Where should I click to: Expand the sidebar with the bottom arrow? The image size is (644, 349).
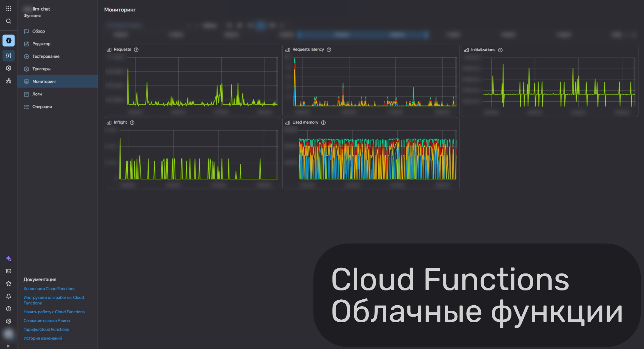coord(8,346)
